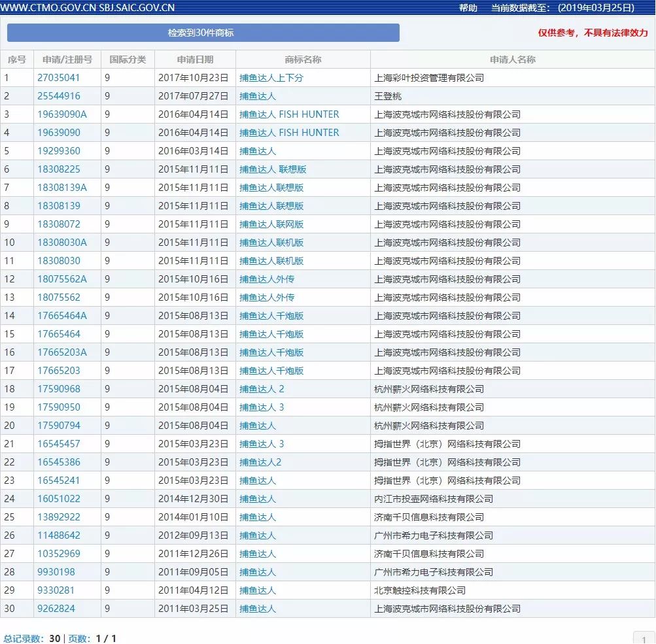Viewport: 656px width, 644px height.
Task: Select applicant 北京触控科技有限公司
Action: click(420, 590)
